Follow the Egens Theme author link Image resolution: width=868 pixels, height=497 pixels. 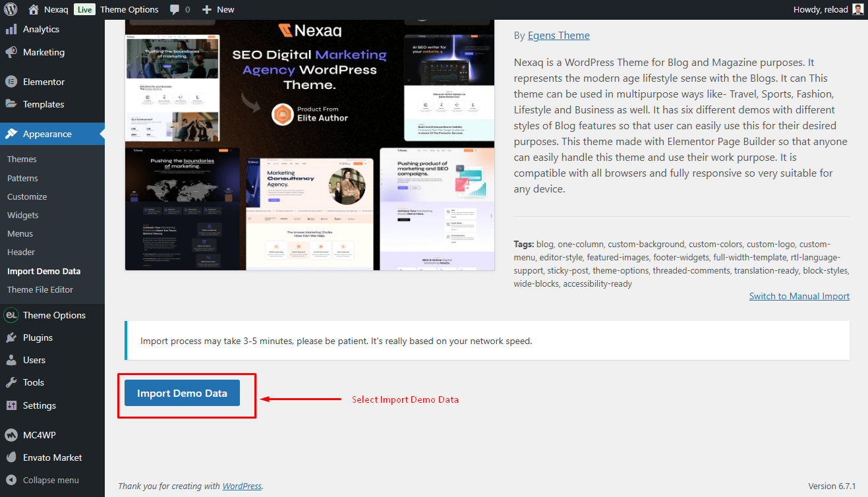coord(559,36)
